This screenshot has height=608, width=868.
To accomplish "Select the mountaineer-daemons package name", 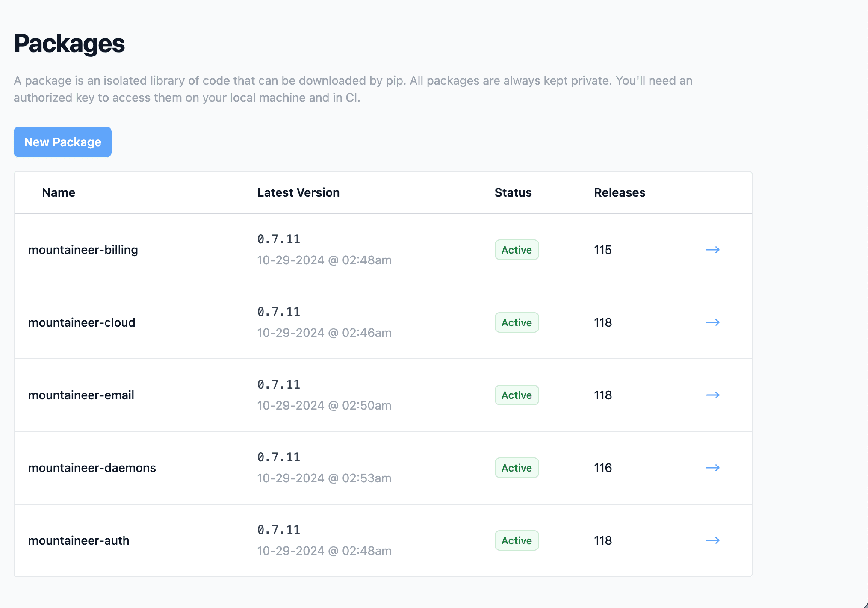I will 92,468.
